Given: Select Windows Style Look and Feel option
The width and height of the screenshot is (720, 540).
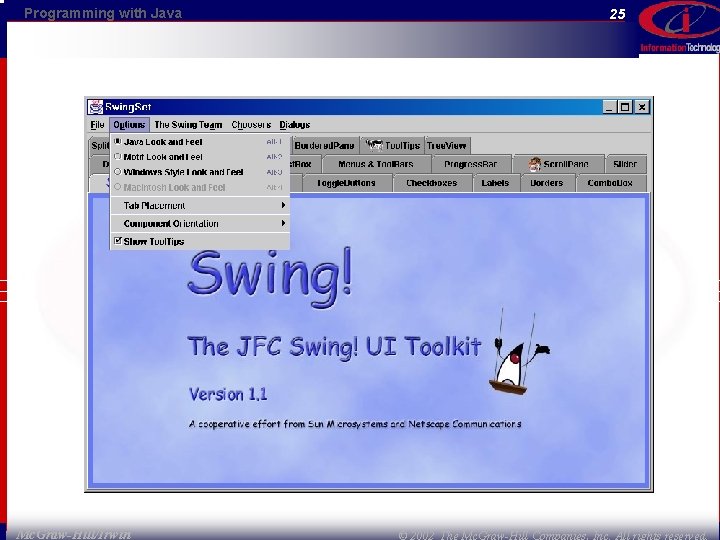Looking at the screenshot, I should pyautogui.click(x=200, y=172).
